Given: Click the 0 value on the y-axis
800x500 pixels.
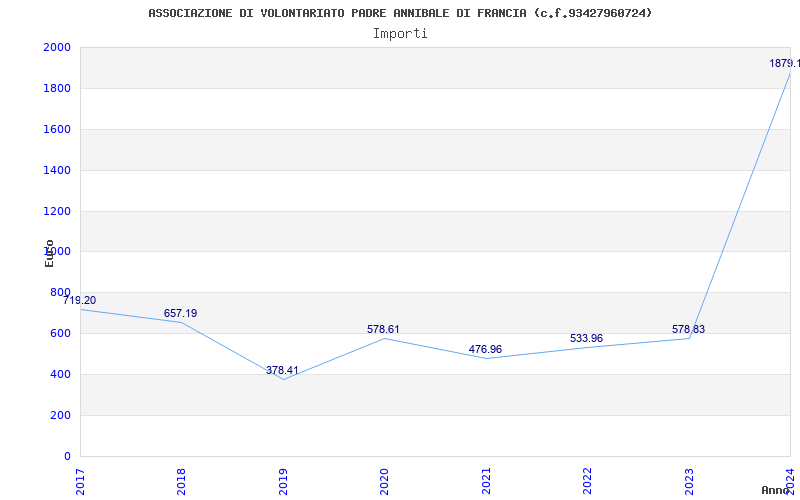Looking at the screenshot, I should click(67, 457).
